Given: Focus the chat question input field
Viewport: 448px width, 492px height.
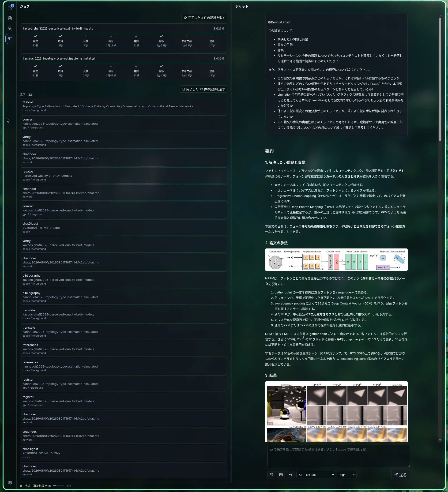Looking at the screenshot, I should pyautogui.click(x=338, y=456).
